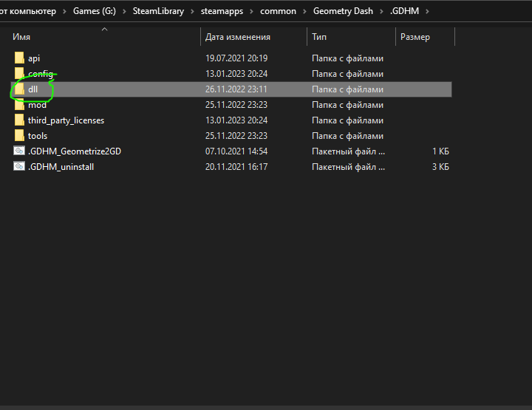Click the api folder icon
532x410 pixels.
[x=20, y=58]
